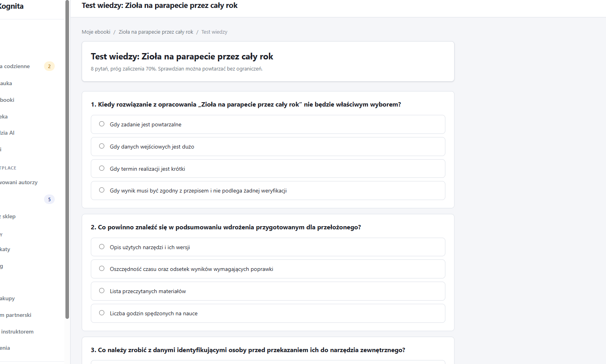Screen dimensions: 606x364
Task: Click the sidebar badge showing 5
Action: (49, 199)
